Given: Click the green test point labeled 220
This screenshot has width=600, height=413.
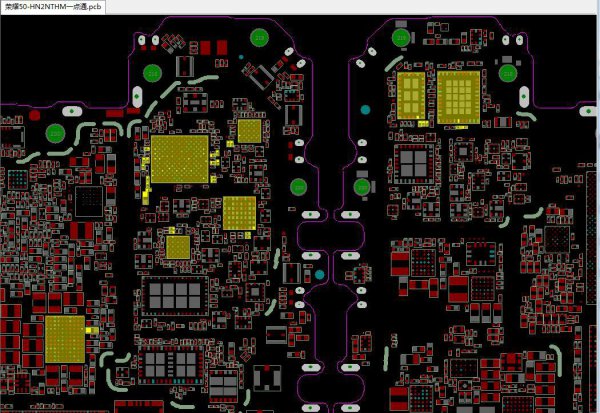Looking at the screenshot, I should point(55,132).
